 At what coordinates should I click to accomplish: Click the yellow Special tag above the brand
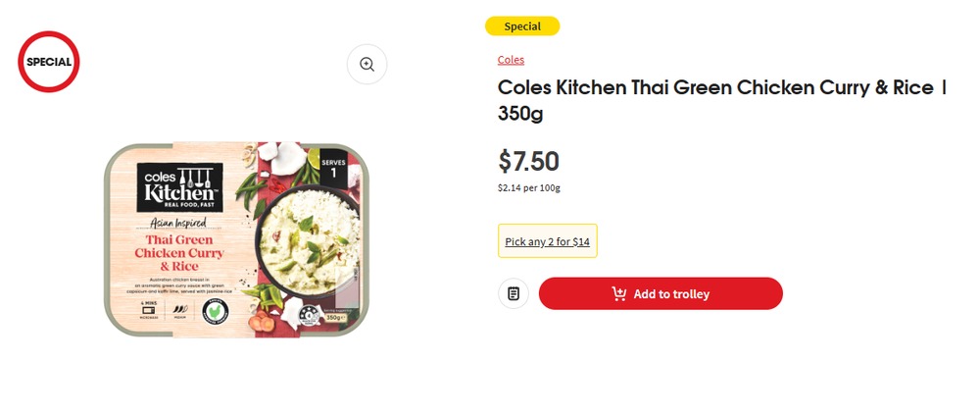[x=522, y=26]
